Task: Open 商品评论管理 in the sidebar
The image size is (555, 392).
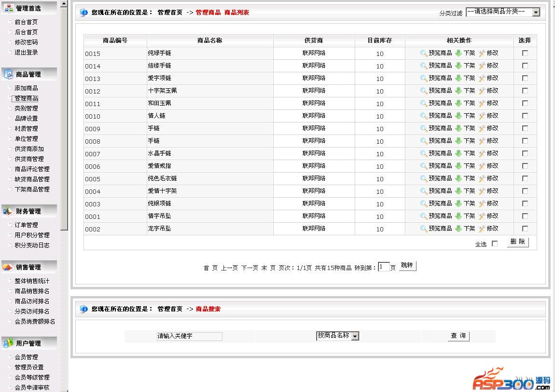Action: 32,169
